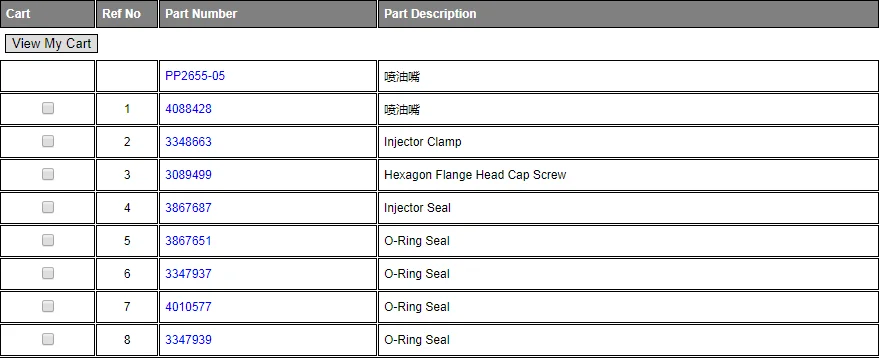Check the box for part 3867651
This screenshot has width=879, height=360.
pos(48,240)
